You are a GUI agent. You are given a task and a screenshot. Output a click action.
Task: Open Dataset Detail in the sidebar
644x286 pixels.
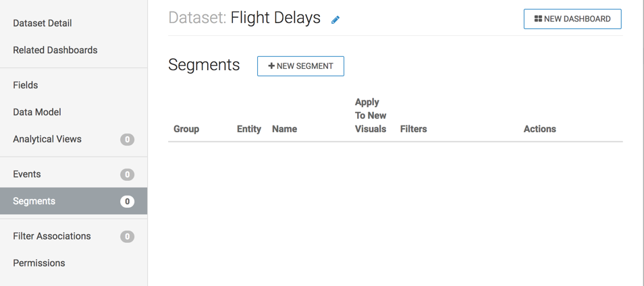click(x=43, y=23)
